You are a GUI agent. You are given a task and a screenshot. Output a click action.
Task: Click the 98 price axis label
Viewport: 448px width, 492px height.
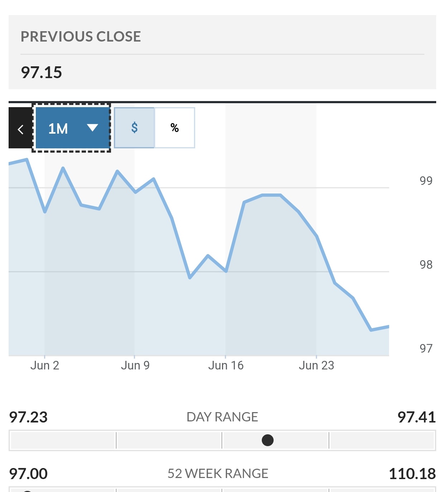pos(426,265)
